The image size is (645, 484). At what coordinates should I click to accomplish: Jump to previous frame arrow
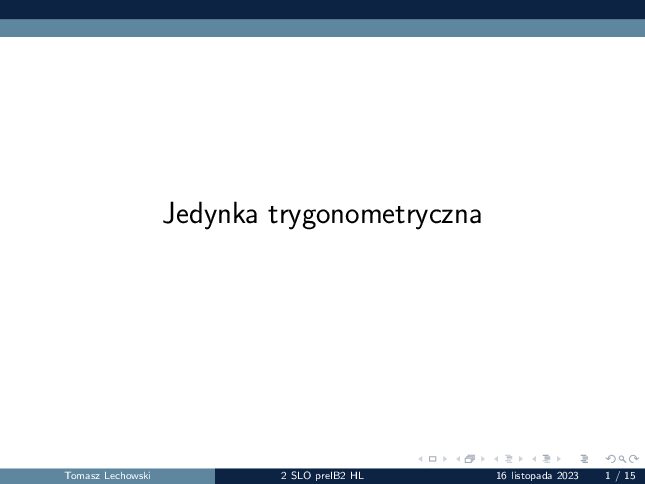[x=458, y=459]
